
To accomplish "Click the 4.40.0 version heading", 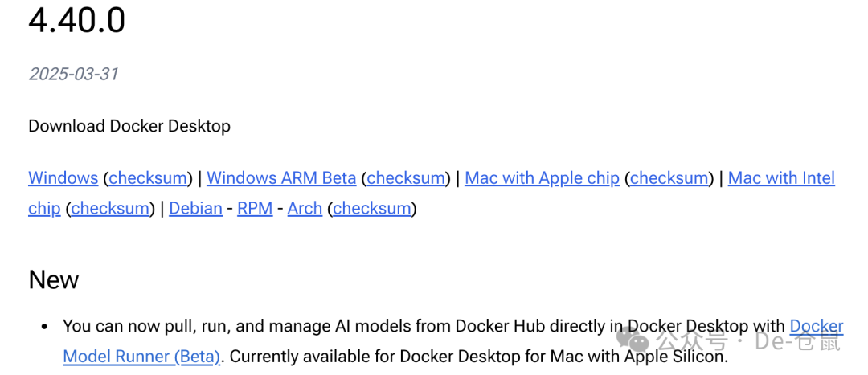I will [77, 21].
